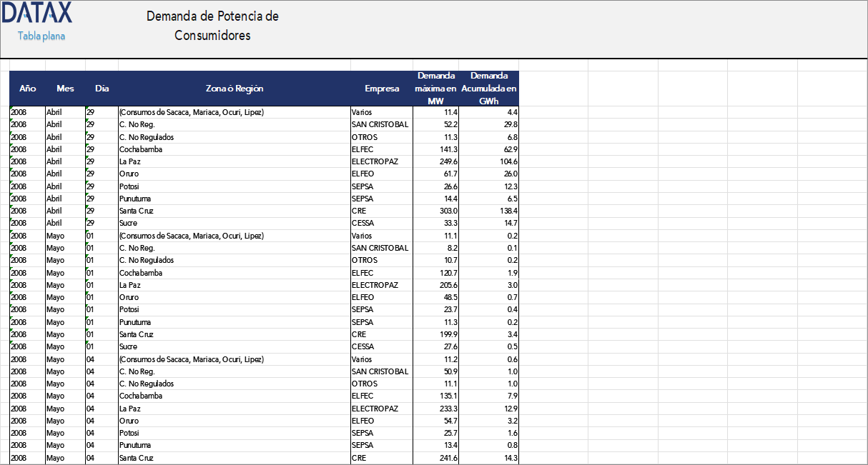Select the cell showing 141.3
This screenshot has height=465, width=868.
pos(436,150)
